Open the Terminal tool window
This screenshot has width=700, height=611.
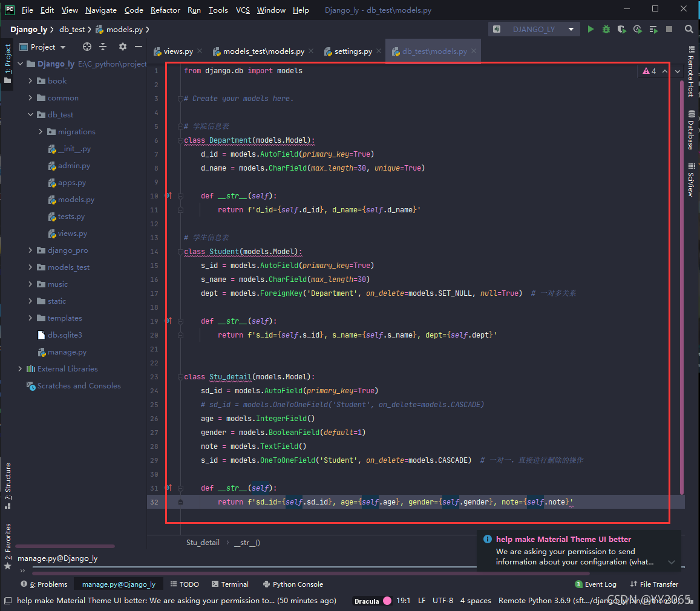230,584
